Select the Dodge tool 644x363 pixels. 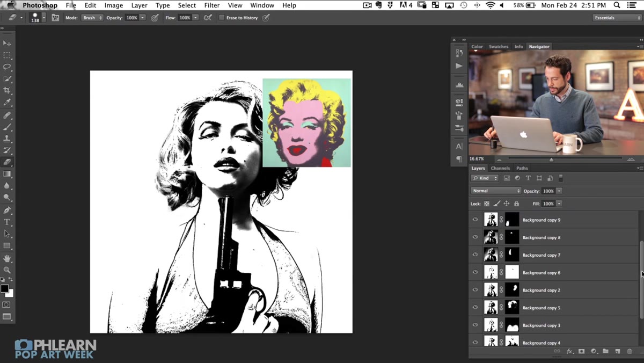tap(7, 198)
